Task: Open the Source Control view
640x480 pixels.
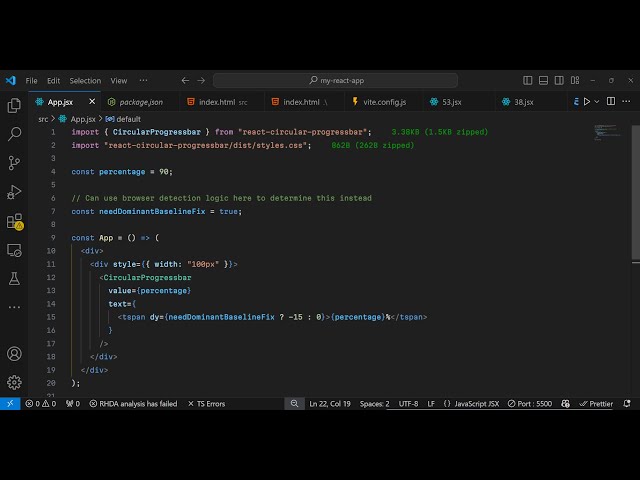Action: pyautogui.click(x=14, y=163)
